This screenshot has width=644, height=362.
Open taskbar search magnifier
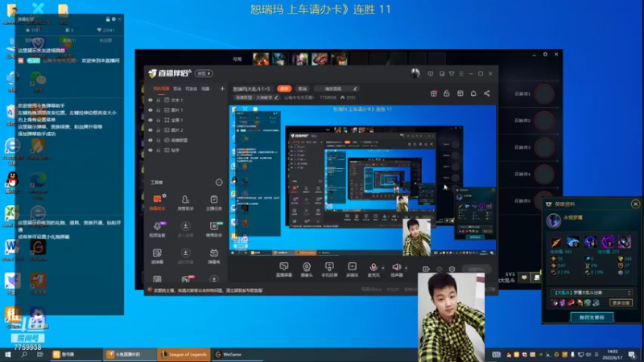(x=24, y=355)
